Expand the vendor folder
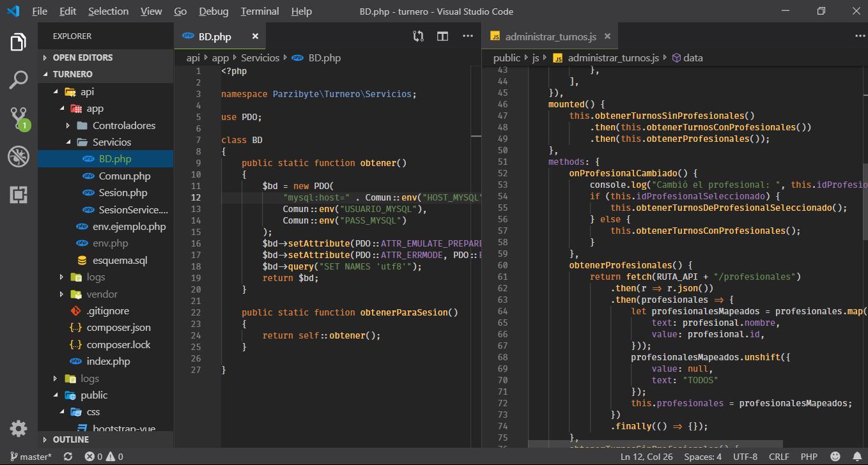This screenshot has height=465, width=868. (x=105, y=294)
